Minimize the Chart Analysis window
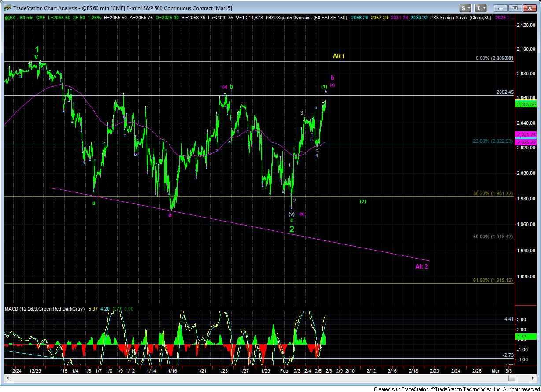The height and width of the screenshot is (392, 541). point(501,8)
